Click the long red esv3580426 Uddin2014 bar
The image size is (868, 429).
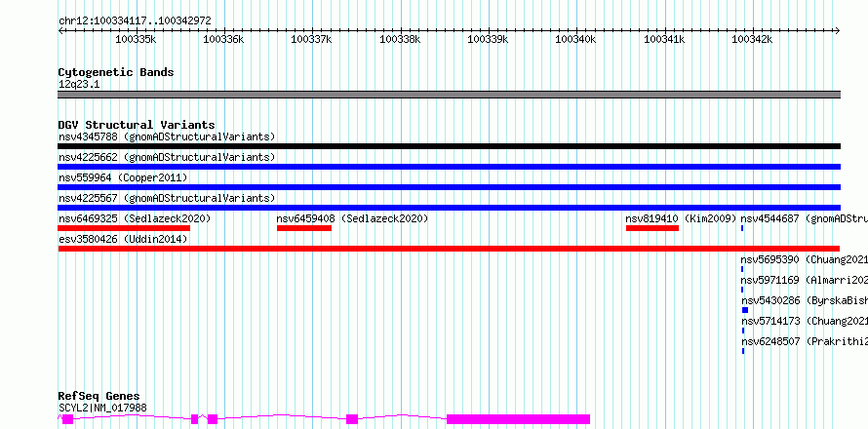pos(449,249)
